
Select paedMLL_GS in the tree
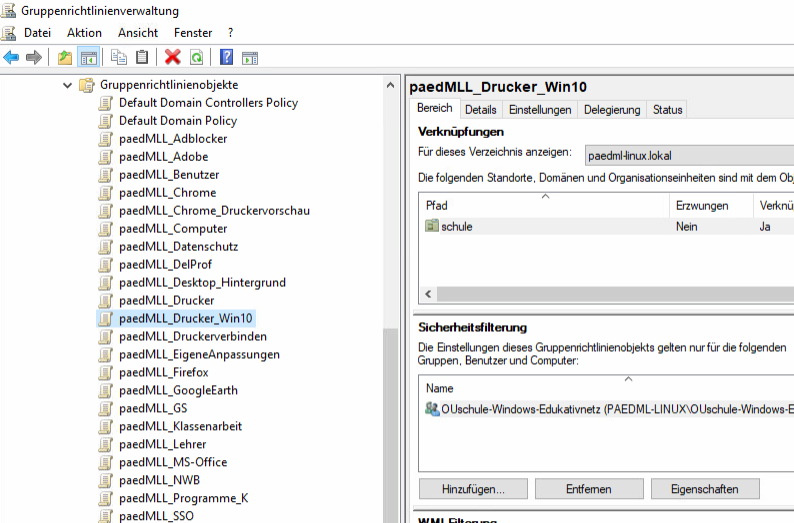click(153, 408)
